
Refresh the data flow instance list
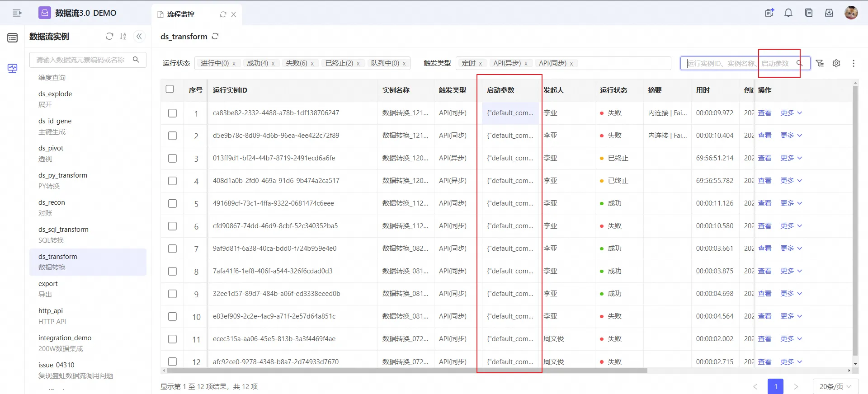coord(109,36)
